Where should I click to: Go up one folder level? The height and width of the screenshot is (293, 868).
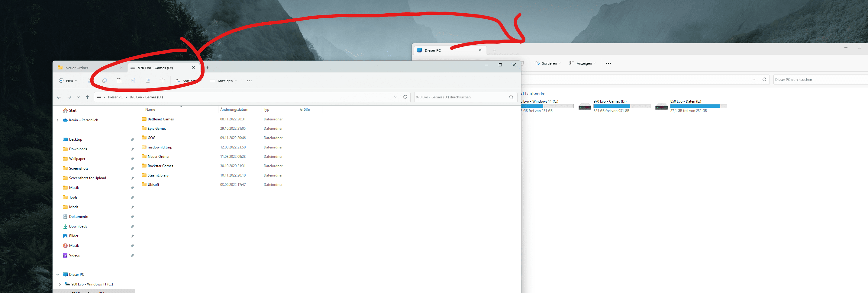(x=88, y=97)
